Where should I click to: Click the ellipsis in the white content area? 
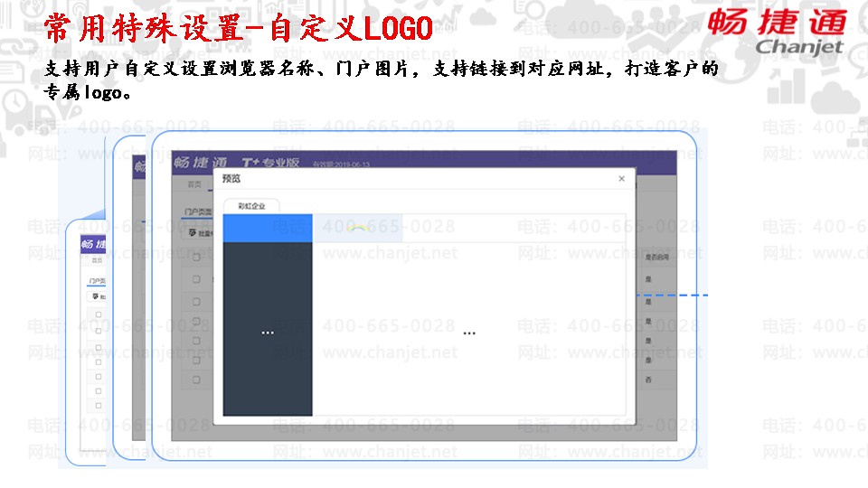point(469,333)
